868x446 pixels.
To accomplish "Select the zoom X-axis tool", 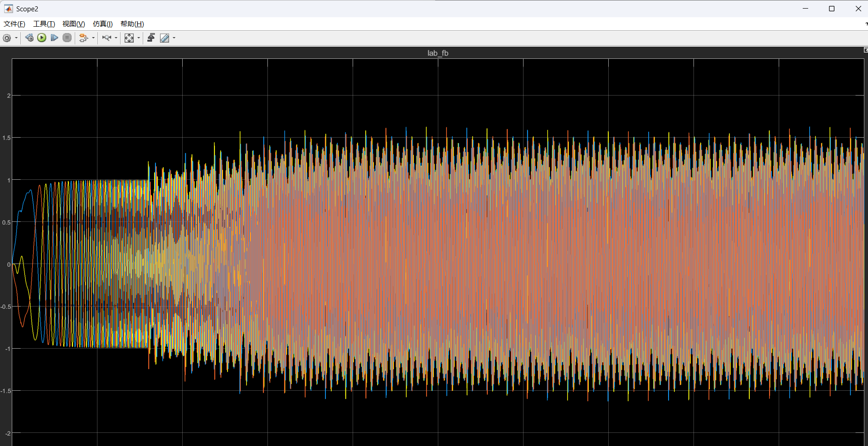I will tap(107, 38).
